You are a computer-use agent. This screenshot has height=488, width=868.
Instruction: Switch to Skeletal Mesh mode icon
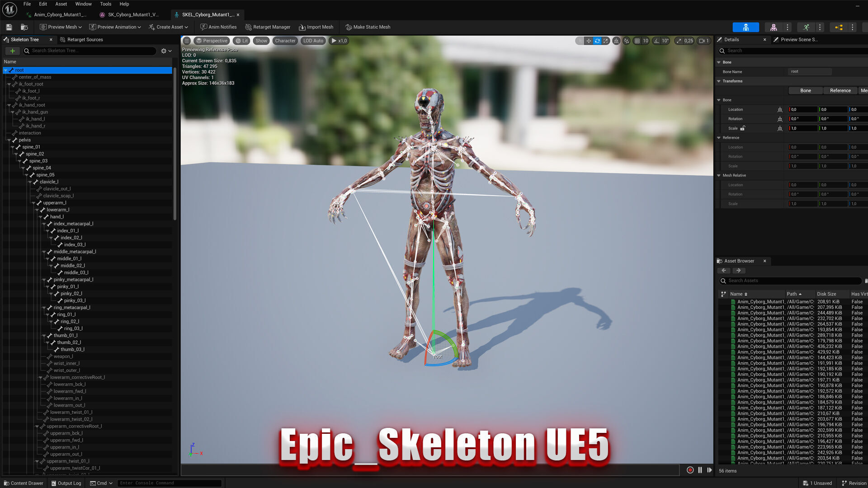(774, 27)
